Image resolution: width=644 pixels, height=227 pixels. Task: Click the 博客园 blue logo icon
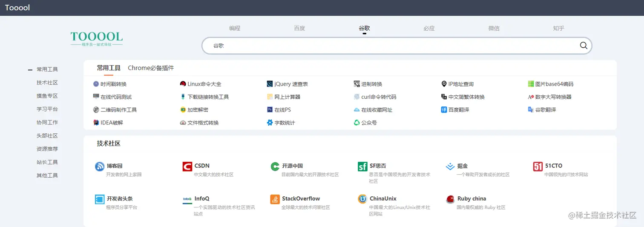pos(100,167)
